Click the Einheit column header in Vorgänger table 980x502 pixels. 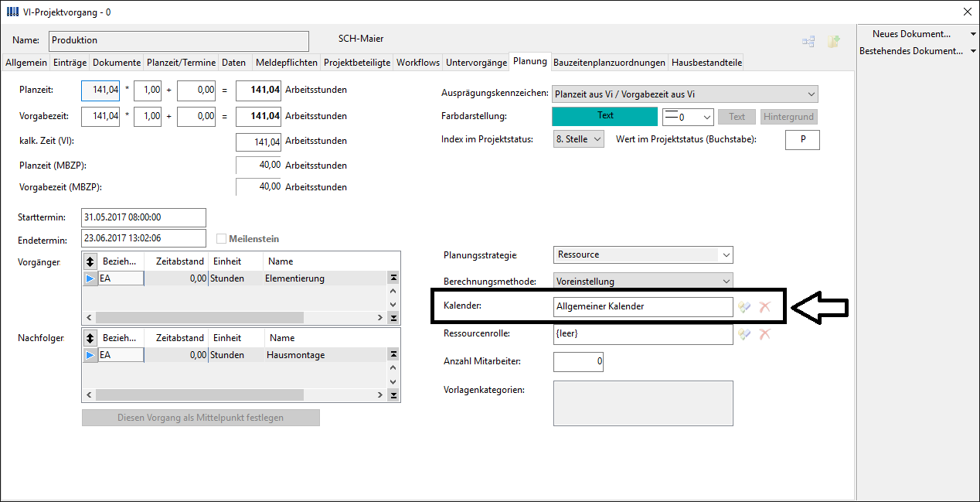pos(236,261)
